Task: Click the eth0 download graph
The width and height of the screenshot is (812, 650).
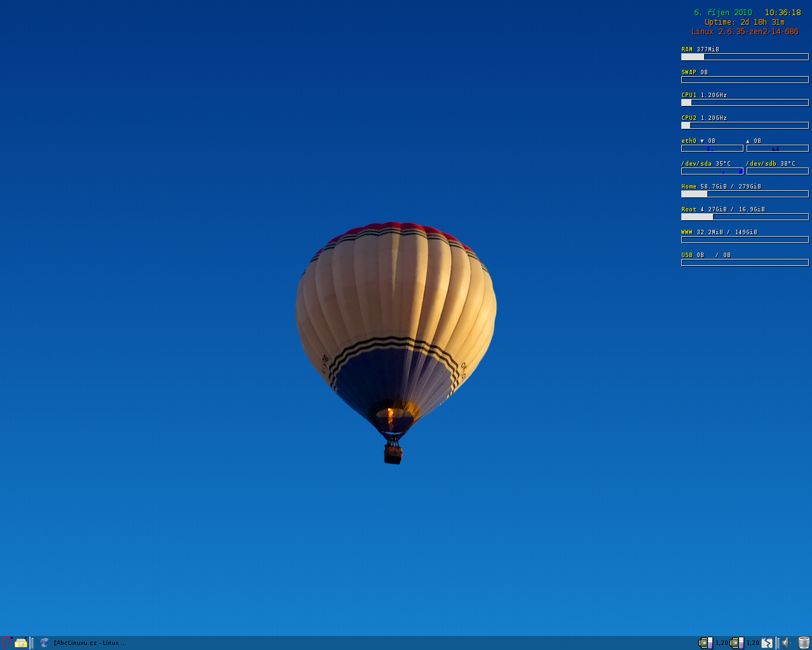Action: click(712, 149)
